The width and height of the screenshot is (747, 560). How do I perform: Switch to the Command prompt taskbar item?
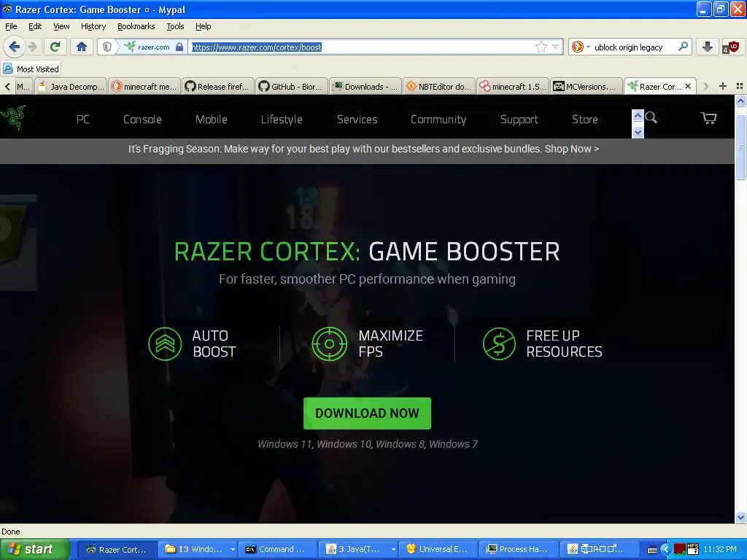[278, 549]
